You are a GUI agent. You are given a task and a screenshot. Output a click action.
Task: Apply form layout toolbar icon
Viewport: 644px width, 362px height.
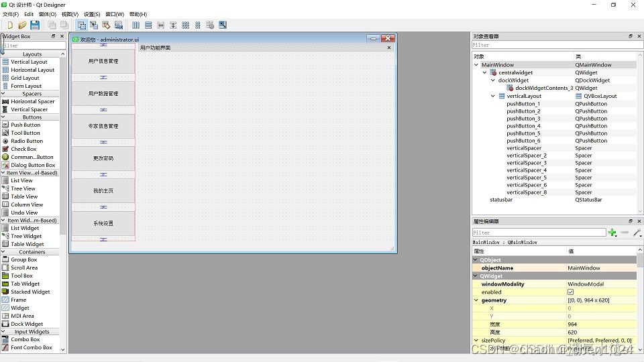pos(197,25)
